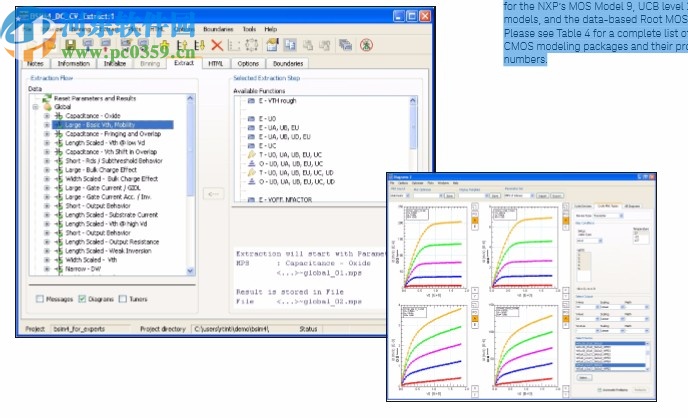Click the icon beside E - VTH rough

point(251,101)
